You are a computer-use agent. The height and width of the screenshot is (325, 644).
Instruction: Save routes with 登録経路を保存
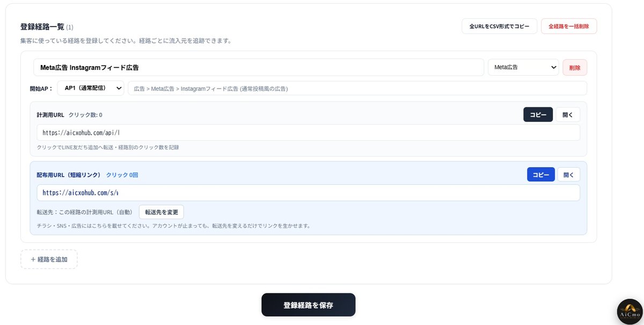point(309,305)
